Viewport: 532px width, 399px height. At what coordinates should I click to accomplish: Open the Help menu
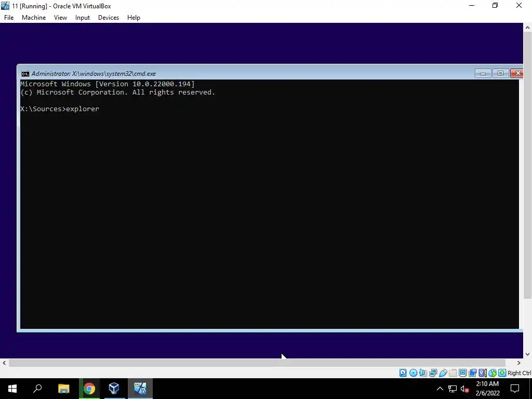[x=134, y=18]
